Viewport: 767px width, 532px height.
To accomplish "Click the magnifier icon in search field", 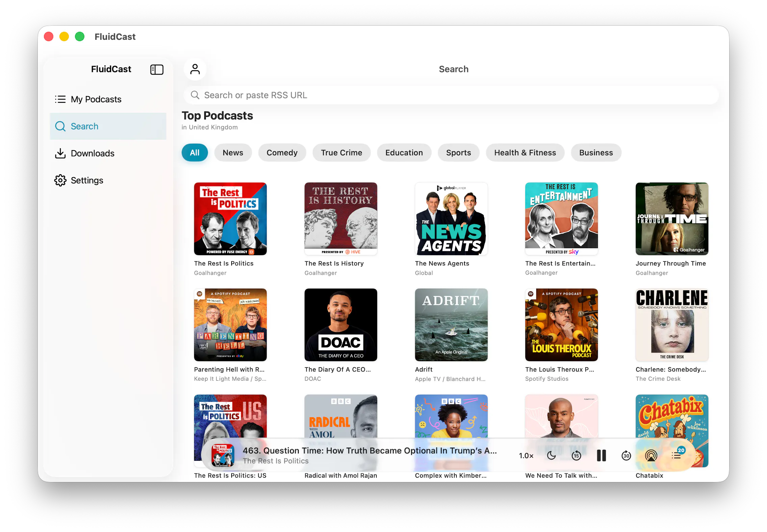I will coord(195,95).
